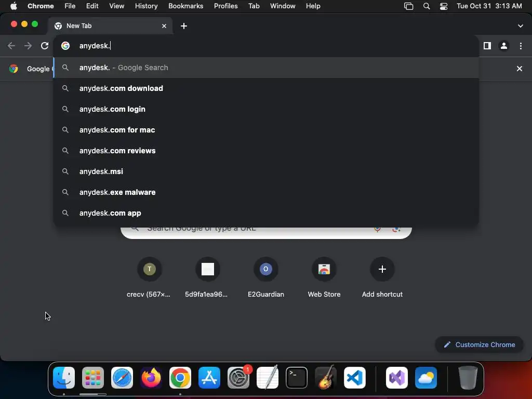Open Trash from the Dock

coord(468,378)
